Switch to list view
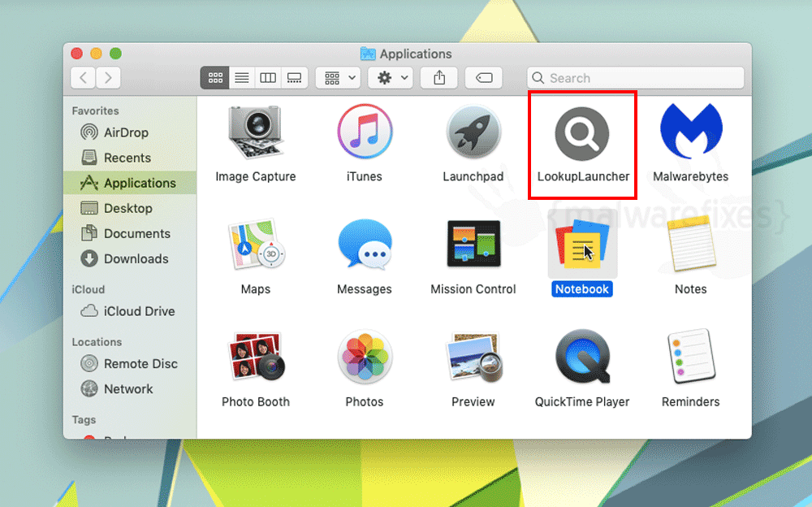 [242, 78]
